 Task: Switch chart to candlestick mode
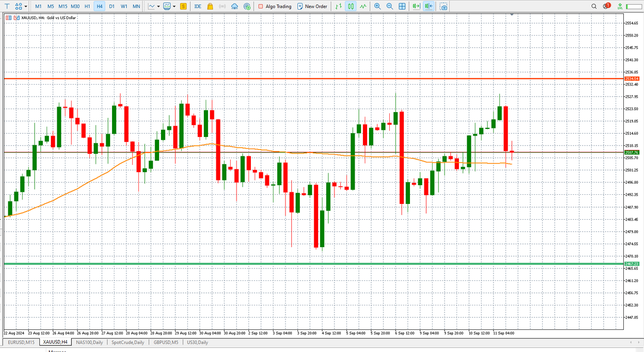350,6
